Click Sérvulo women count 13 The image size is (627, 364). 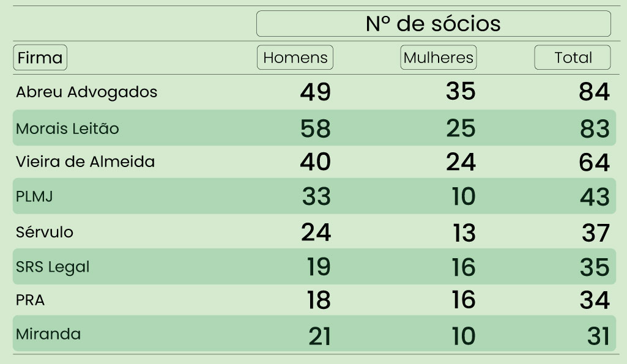(x=464, y=233)
